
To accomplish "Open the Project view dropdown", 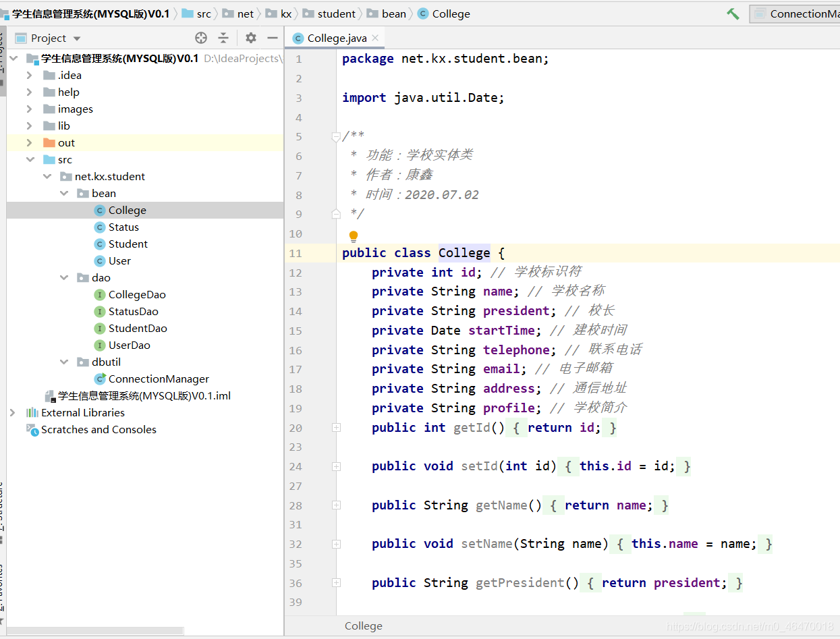I will point(77,38).
